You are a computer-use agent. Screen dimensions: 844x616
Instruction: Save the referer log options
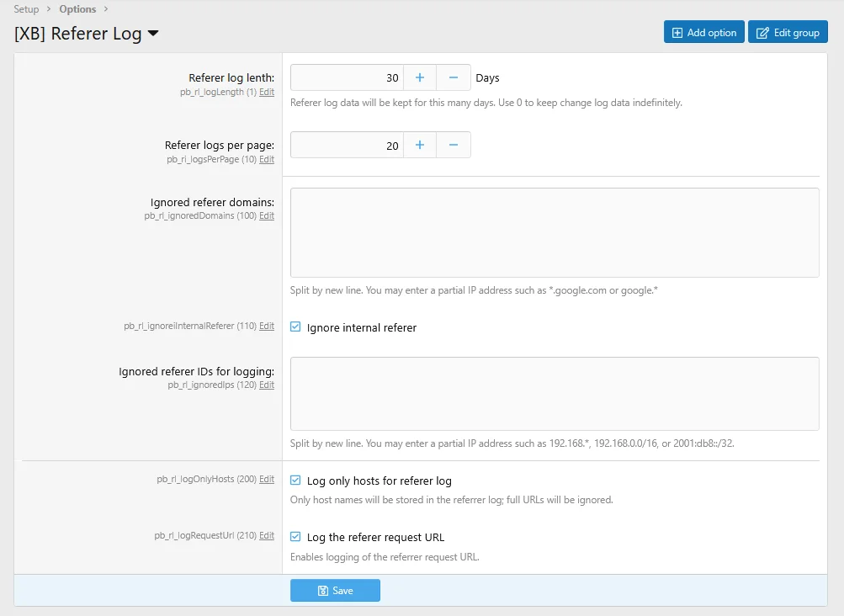pyautogui.click(x=335, y=591)
